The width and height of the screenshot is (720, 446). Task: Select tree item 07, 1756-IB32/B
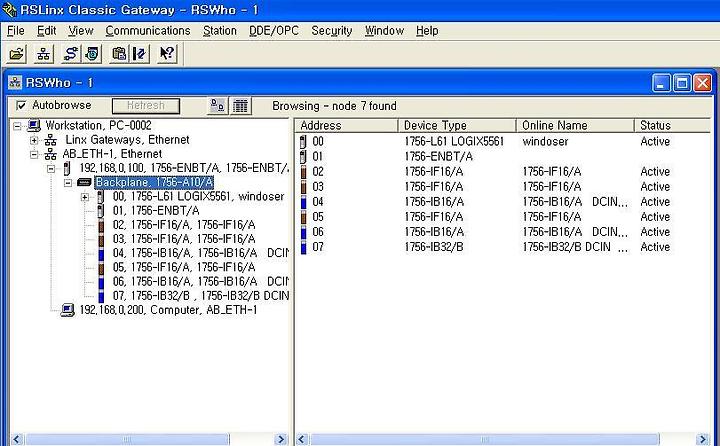point(200,296)
